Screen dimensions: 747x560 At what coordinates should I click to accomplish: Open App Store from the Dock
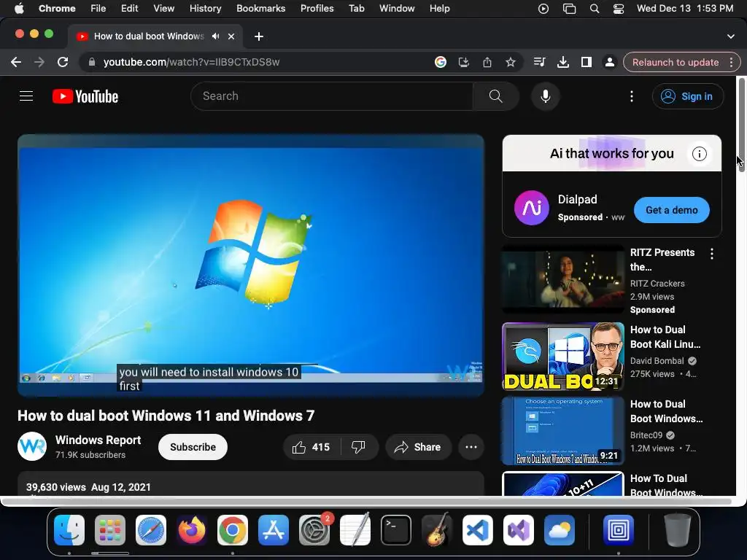(x=274, y=529)
